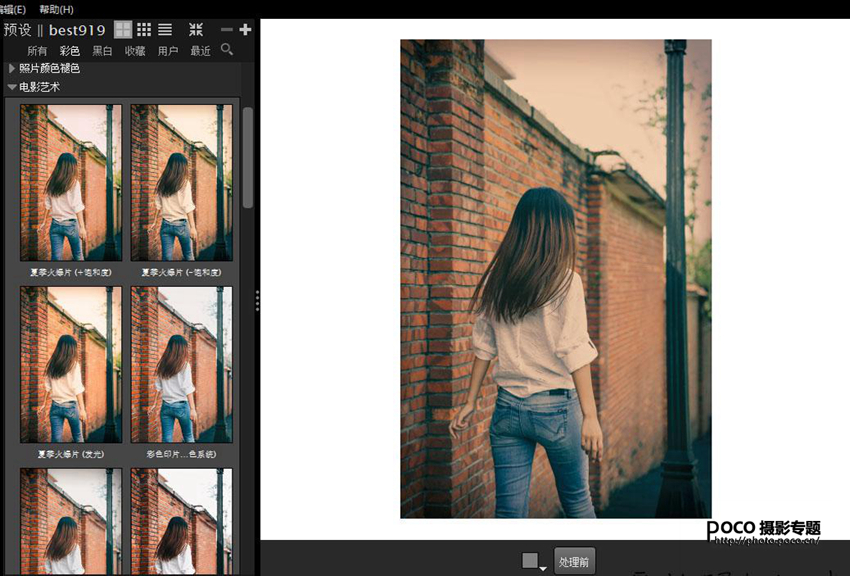The image size is (850, 576).
Task: Switch to list view of presets
Action: (165, 29)
